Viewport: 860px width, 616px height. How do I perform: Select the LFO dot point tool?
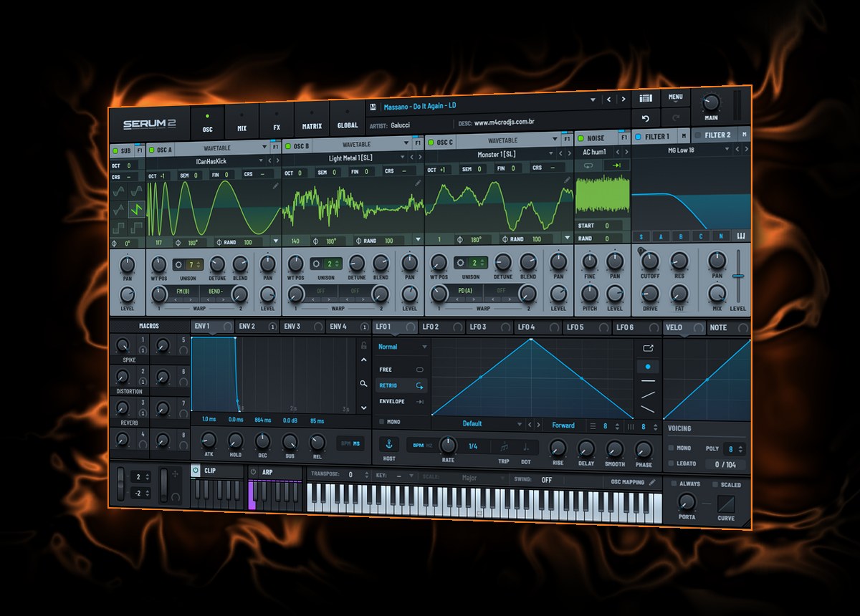pyautogui.click(x=648, y=366)
